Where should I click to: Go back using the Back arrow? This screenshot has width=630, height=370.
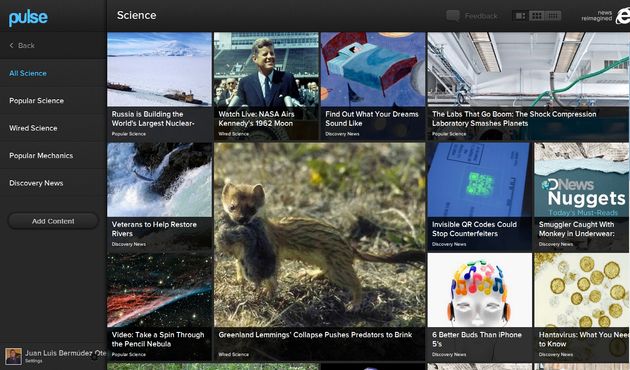tap(12, 45)
